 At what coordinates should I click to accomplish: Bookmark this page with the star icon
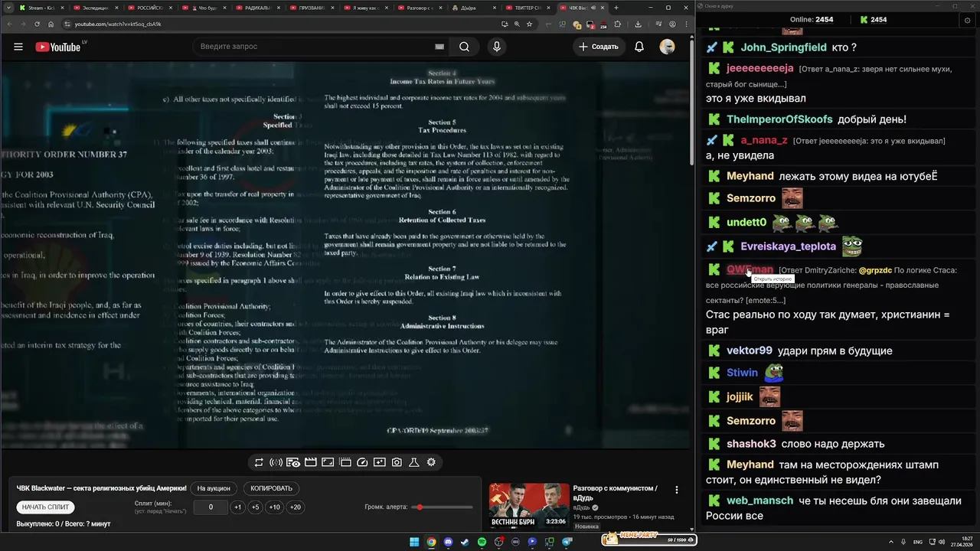click(530, 24)
